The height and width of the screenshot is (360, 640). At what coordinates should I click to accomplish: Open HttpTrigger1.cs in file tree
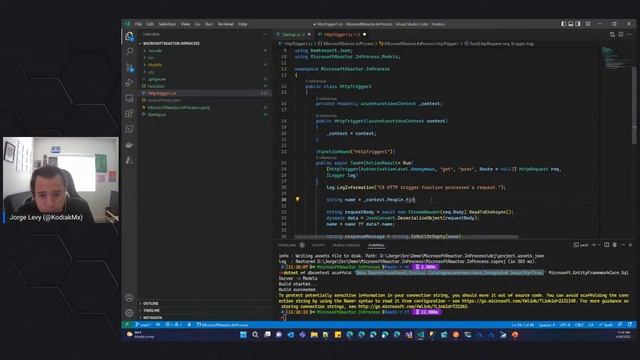pos(162,93)
